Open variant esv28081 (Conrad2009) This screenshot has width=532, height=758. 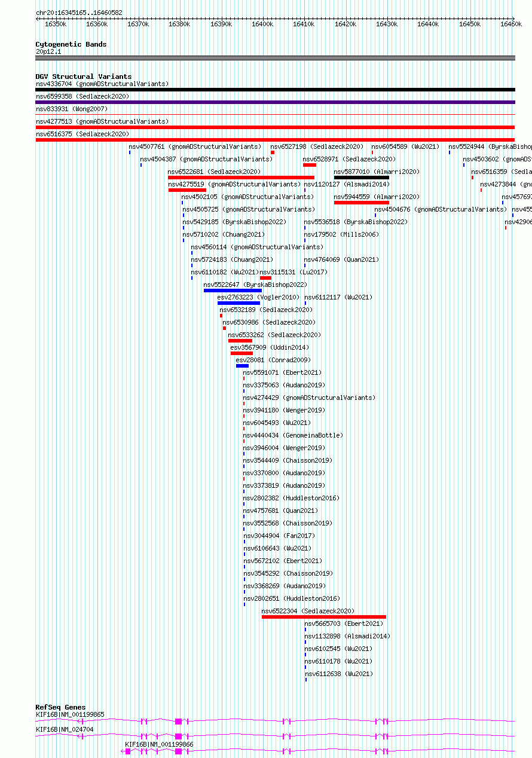pyautogui.click(x=273, y=360)
